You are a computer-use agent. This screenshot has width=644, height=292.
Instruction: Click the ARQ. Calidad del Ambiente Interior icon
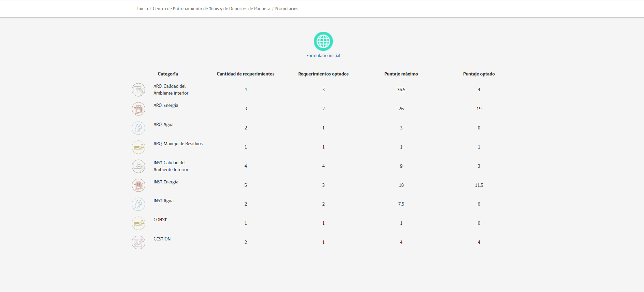(x=138, y=90)
